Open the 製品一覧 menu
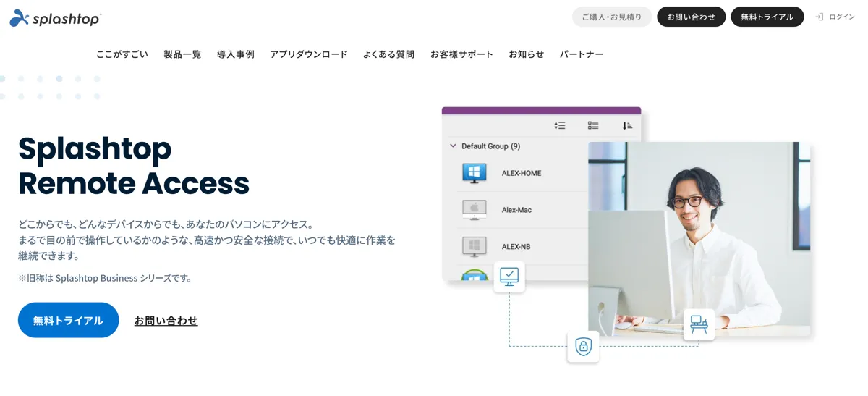Image resolution: width=868 pixels, height=396 pixels. (182, 54)
